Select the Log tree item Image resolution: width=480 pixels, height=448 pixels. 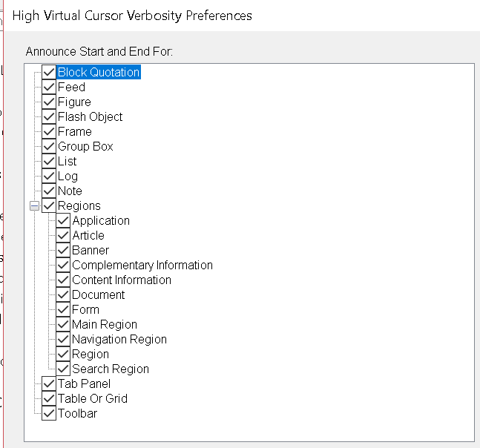(x=68, y=177)
